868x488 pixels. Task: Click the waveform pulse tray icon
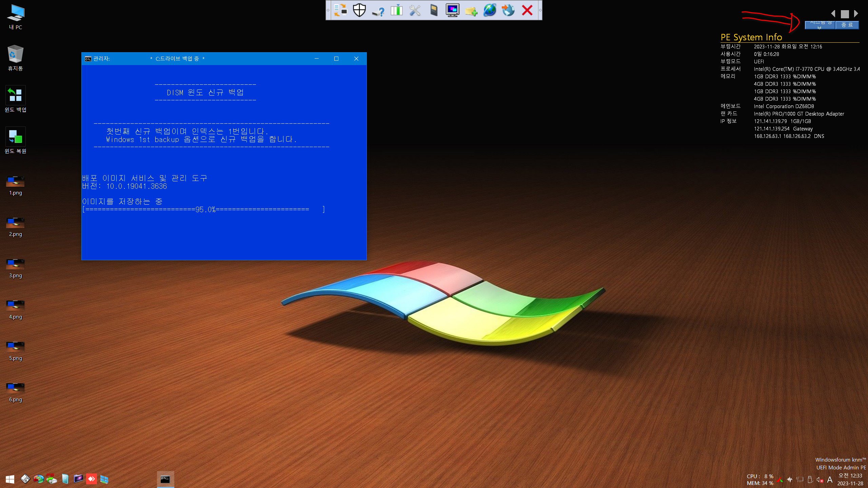[790, 480]
